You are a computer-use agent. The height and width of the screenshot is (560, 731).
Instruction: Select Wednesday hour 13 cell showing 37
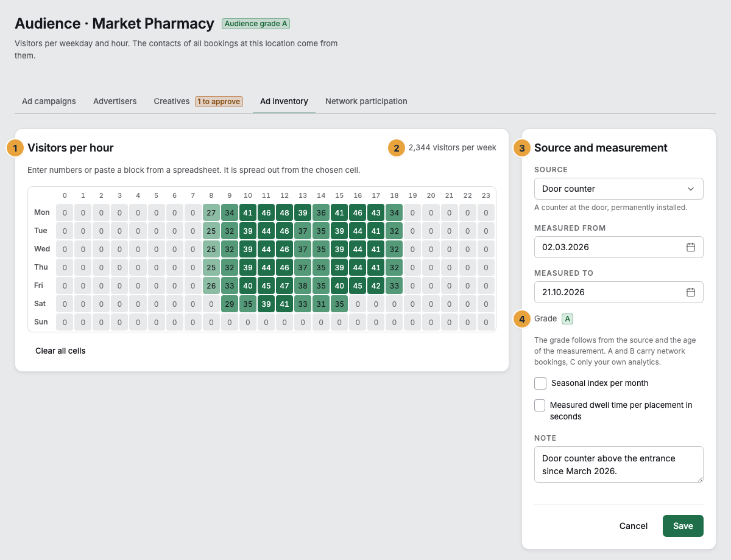click(x=303, y=250)
